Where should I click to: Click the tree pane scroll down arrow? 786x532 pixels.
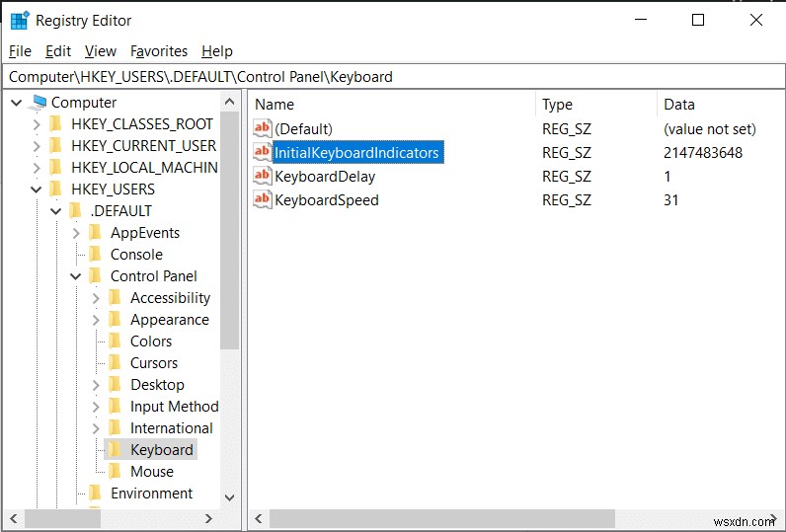[x=230, y=498]
